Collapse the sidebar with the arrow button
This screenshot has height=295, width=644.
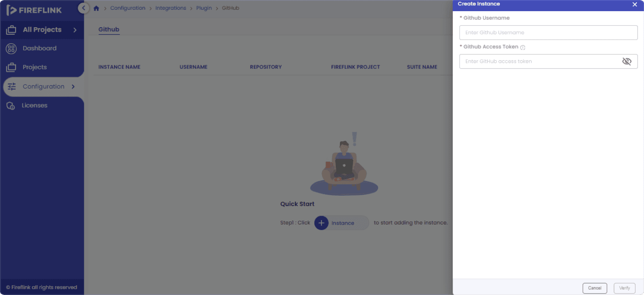click(83, 8)
